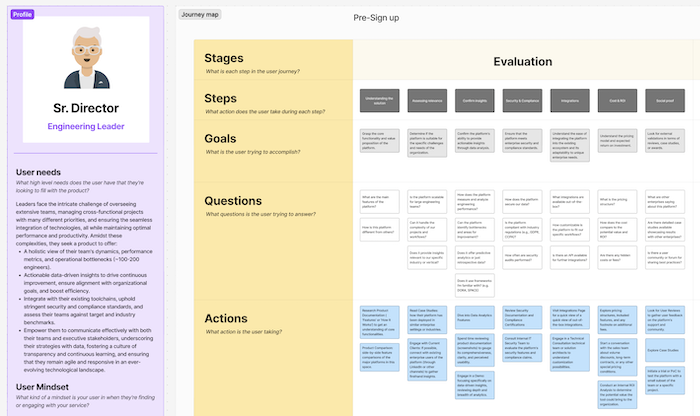Select the purple Profile section label

click(21, 15)
